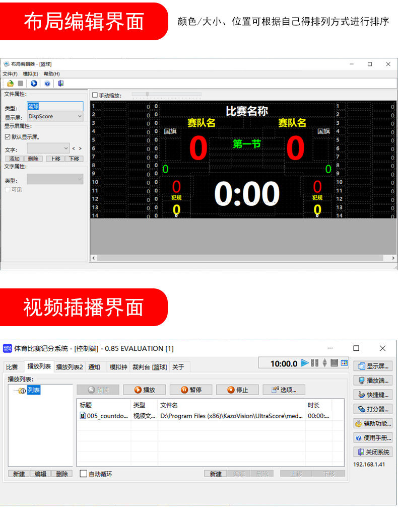
Task: Click the blue play simulation icon in layout editor
Action: [34, 84]
